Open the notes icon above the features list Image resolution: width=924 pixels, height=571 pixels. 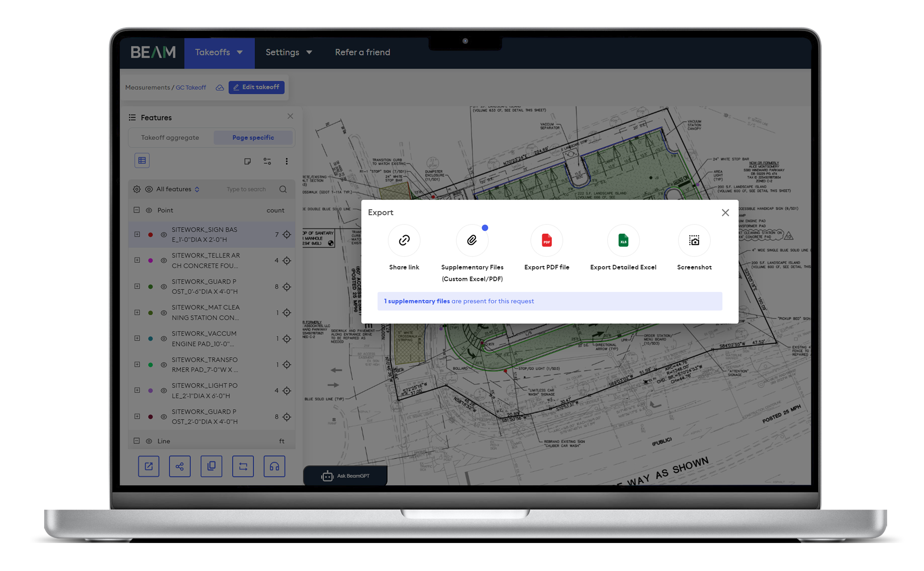[248, 161]
